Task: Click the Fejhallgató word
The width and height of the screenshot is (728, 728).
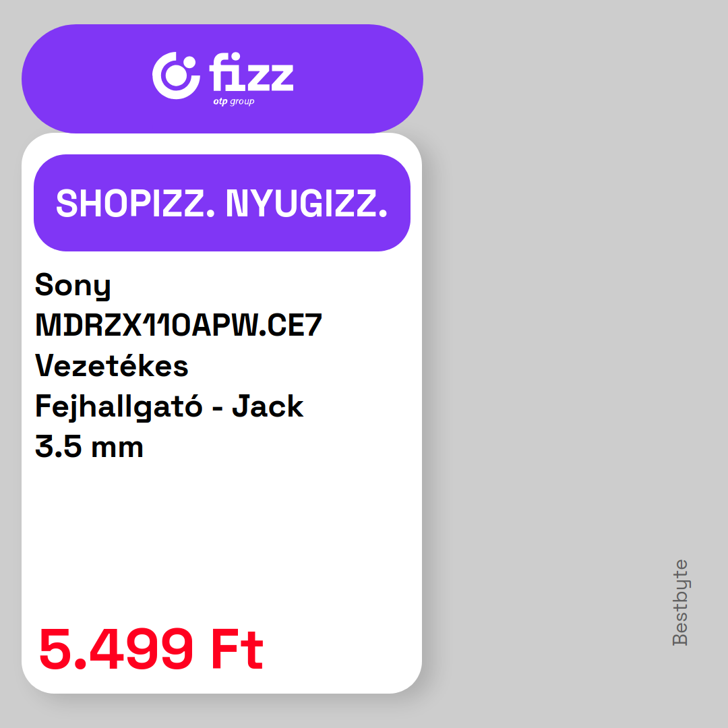Action: (x=119, y=407)
